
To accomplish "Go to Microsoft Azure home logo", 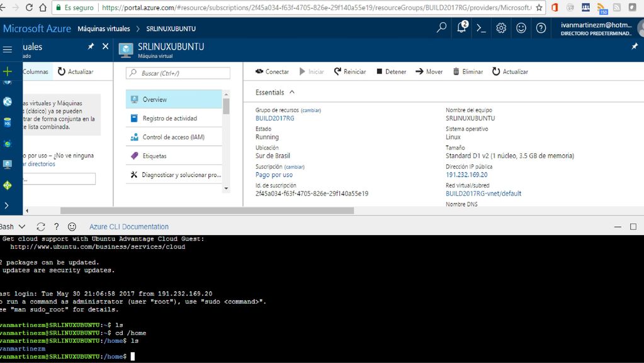I will (37, 28).
